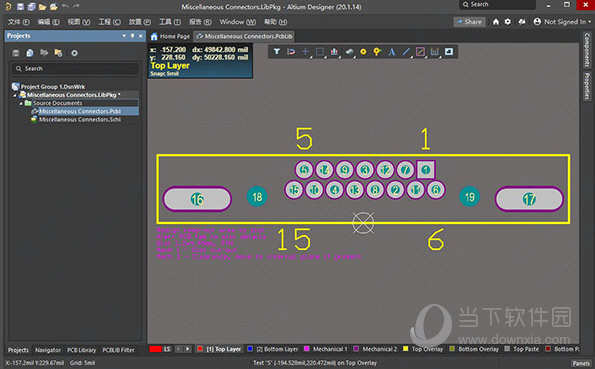
Task: Click the dimension chart tool in Active Bar
Action: click(x=434, y=52)
